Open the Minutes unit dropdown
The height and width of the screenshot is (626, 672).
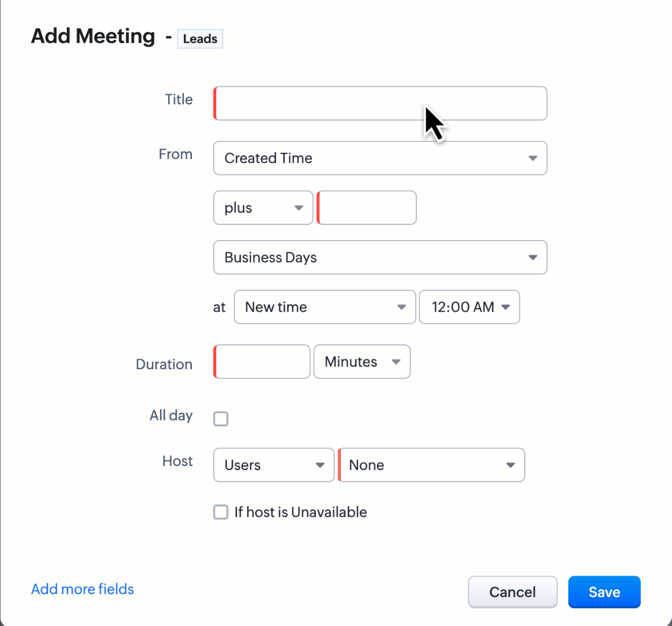(362, 362)
